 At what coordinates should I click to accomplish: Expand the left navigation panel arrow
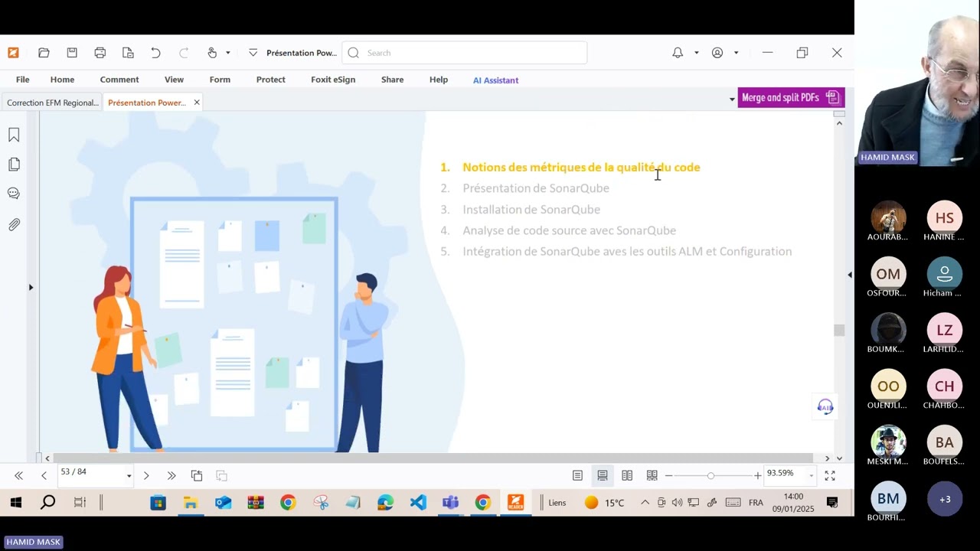pyautogui.click(x=31, y=287)
